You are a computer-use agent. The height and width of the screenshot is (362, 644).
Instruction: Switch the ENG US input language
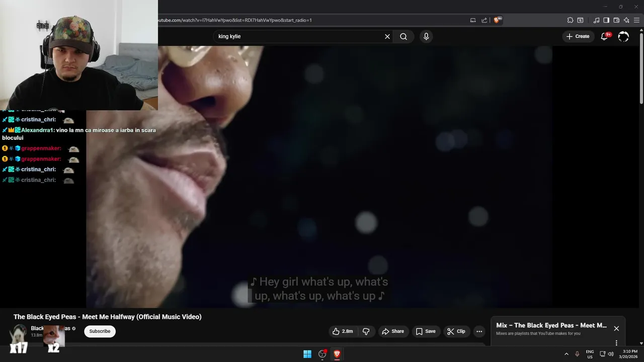590,354
